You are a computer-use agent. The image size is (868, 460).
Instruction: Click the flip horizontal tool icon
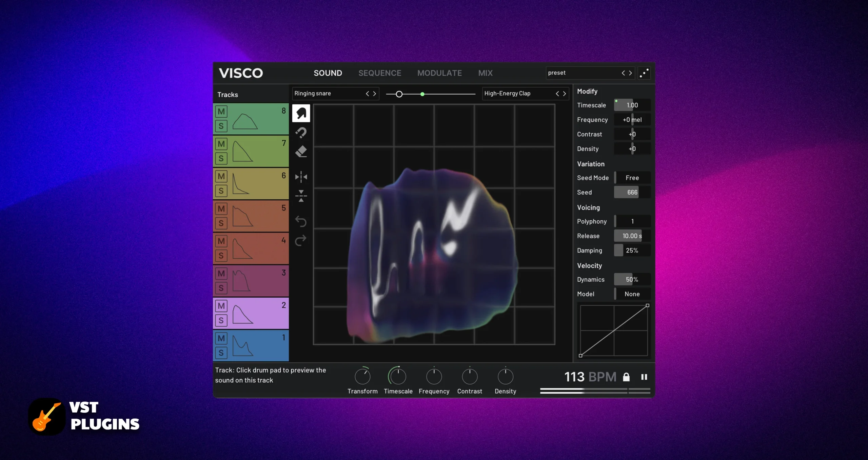coord(301,177)
